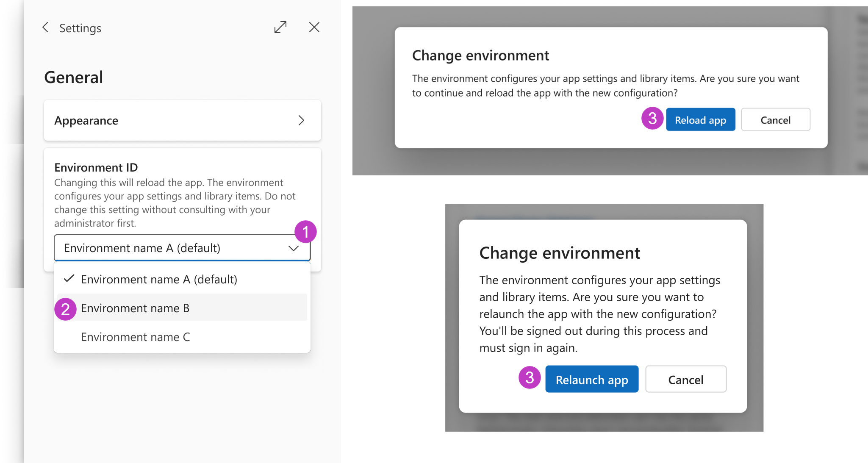Click the Reload app button
Viewport: 868px width, 463px height.
(700, 119)
